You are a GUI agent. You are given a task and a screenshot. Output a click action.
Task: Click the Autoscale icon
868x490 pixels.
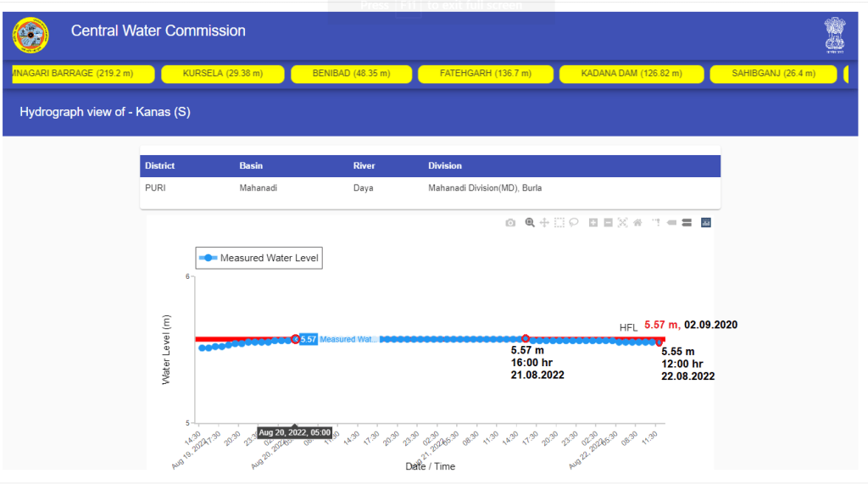point(622,223)
